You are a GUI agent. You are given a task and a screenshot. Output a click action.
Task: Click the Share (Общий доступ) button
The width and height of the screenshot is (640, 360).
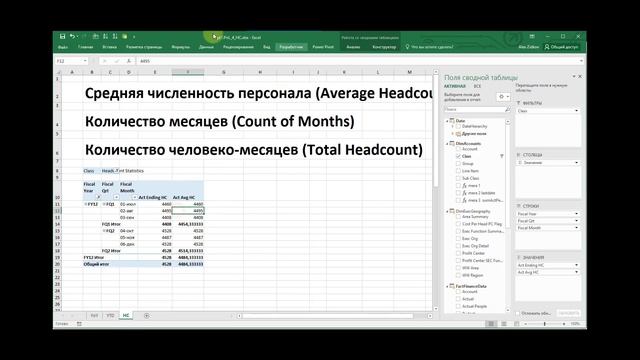(x=561, y=47)
